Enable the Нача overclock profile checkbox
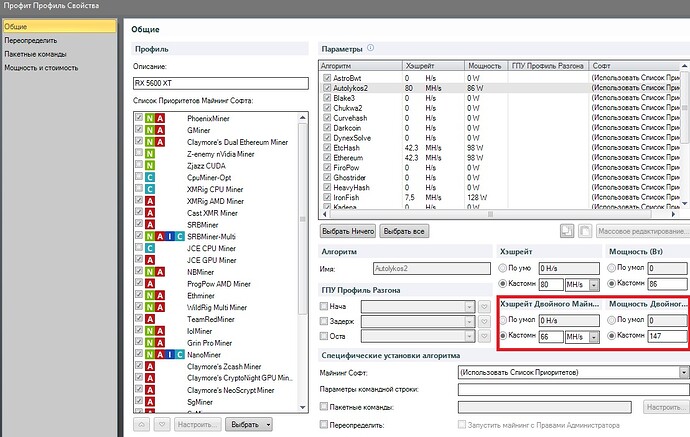The height and width of the screenshot is (437, 690). coord(324,306)
